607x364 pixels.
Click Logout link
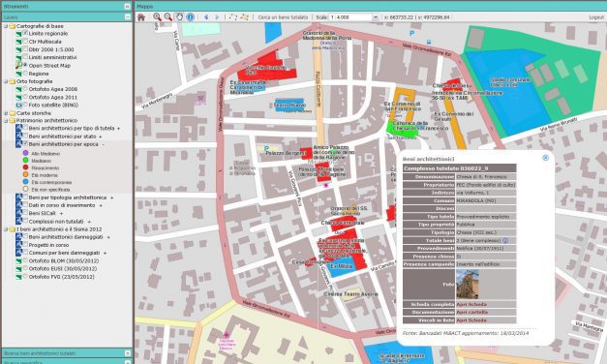(596, 17)
